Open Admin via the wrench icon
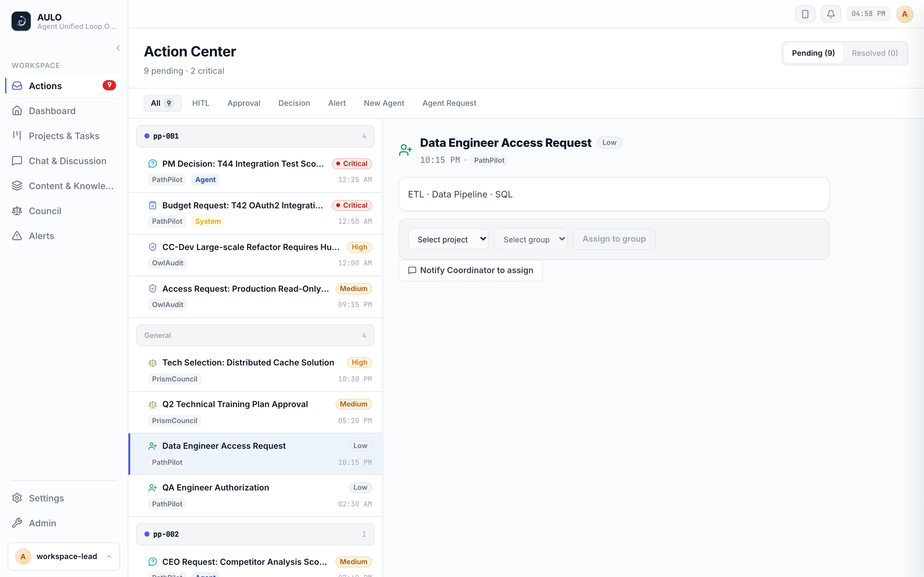The width and height of the screenshot is (924, 577). tap(17, 523)
